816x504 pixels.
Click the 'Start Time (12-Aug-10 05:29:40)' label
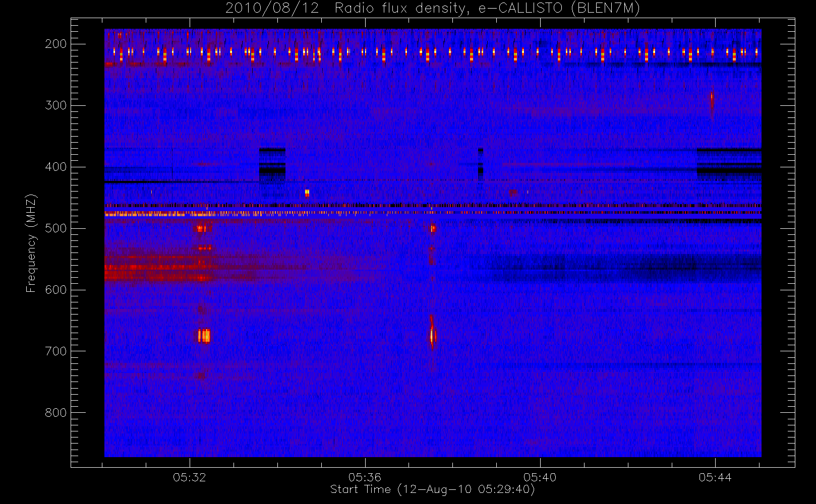432,489
